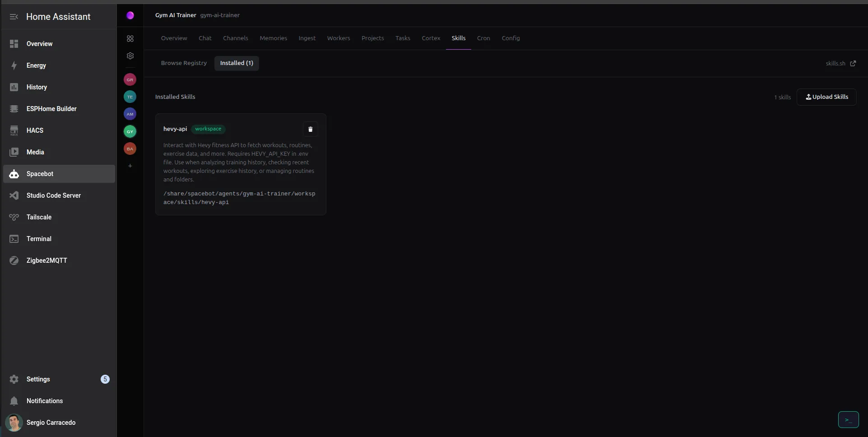The height and width of the screenshot is (437, 868).
Task: Delete the hevy-api skill with trash icon
Action: [310, 129]
